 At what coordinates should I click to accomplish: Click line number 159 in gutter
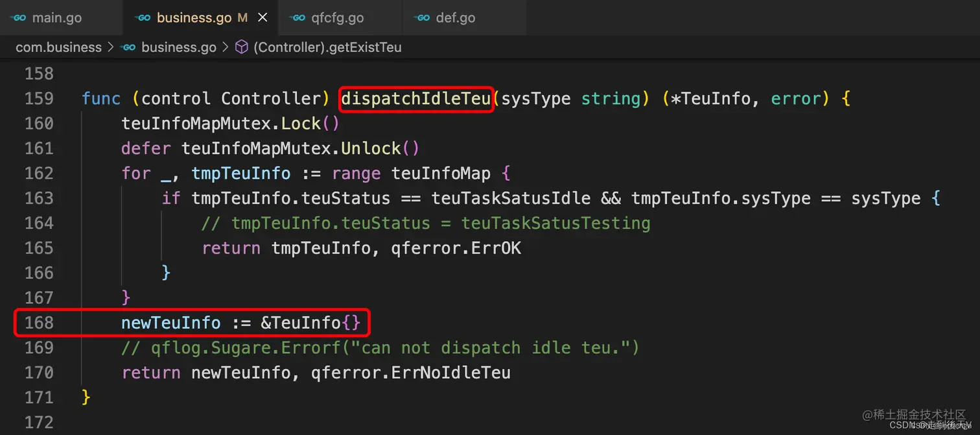(39, 99)
